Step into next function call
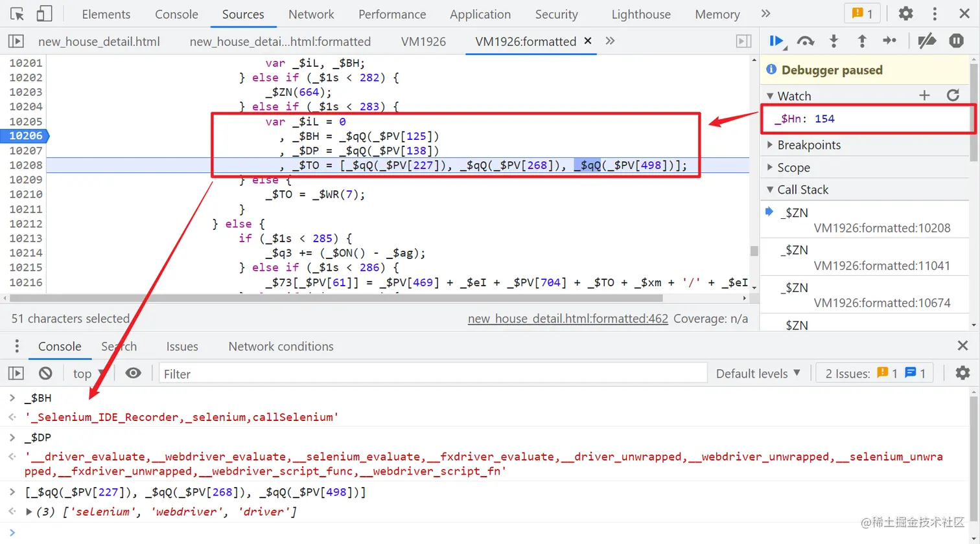 coord(834,41)
